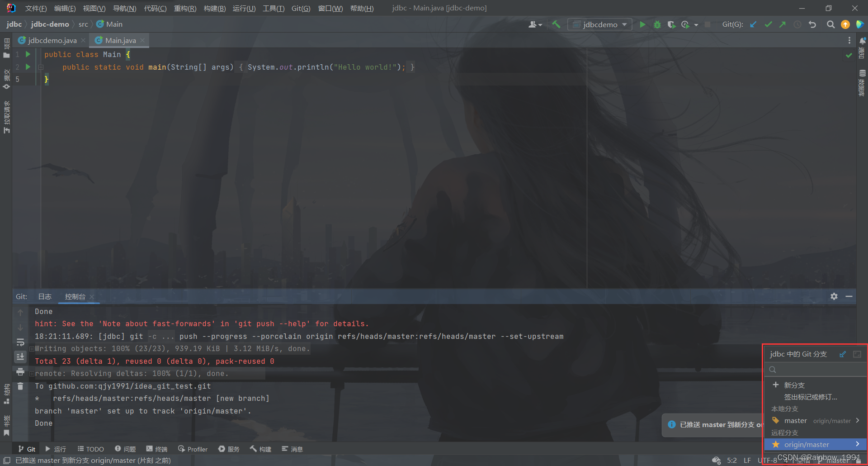This screenshot has height=466, width=868.
Task: Open the Terminal (终端) tool window
Action: point(156,449)
